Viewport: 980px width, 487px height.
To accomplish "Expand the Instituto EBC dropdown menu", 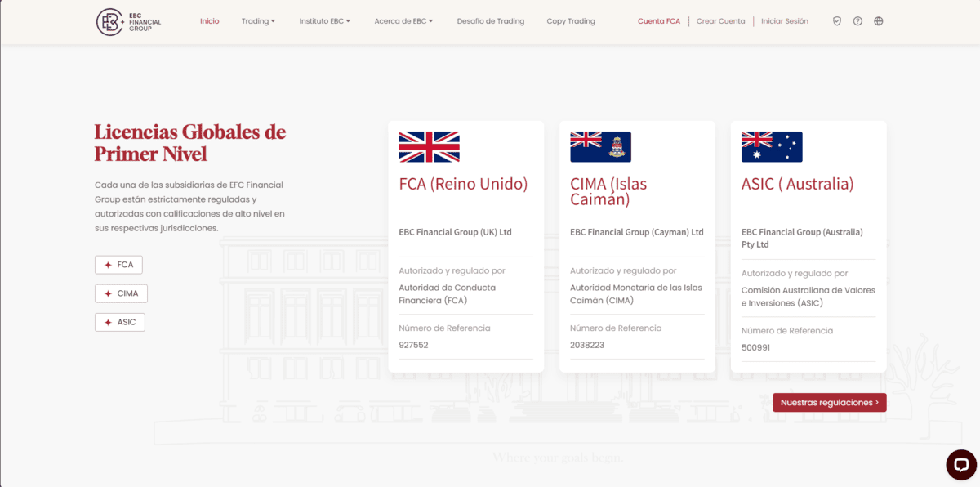I will 325,21.
